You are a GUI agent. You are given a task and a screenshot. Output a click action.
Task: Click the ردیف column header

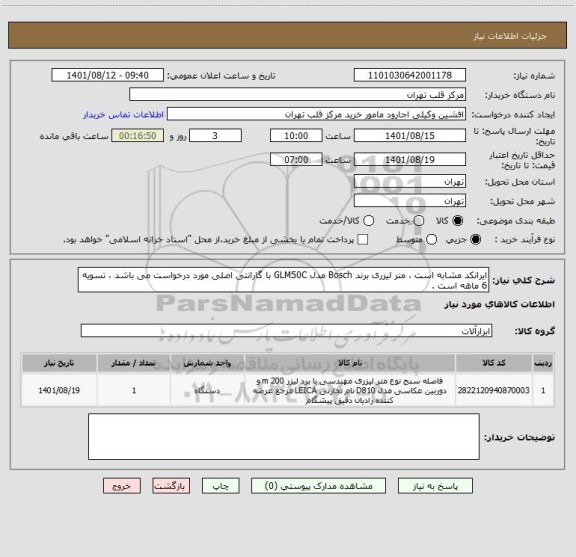tap(543, 363)
